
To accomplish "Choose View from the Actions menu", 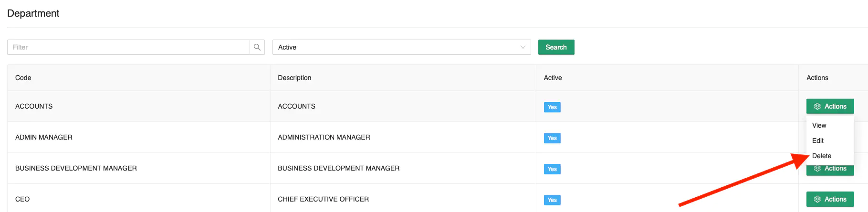I will 819,125.
